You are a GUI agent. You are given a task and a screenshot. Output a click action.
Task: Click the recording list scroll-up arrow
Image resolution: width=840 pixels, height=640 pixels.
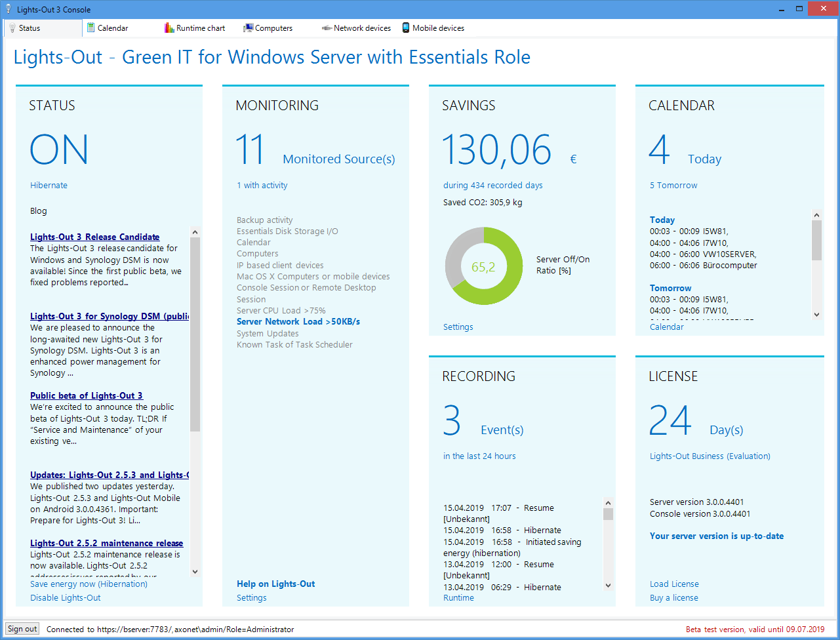608,503
